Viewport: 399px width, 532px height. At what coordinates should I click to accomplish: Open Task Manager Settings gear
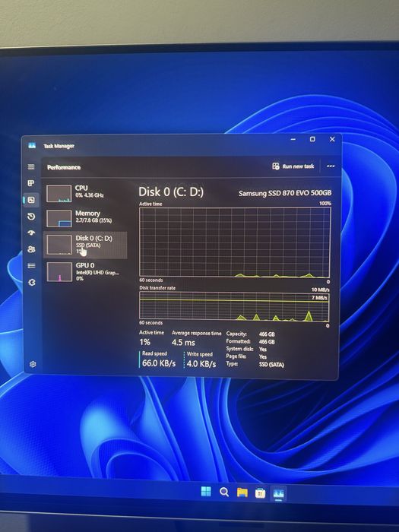click(x=33, y=364)
